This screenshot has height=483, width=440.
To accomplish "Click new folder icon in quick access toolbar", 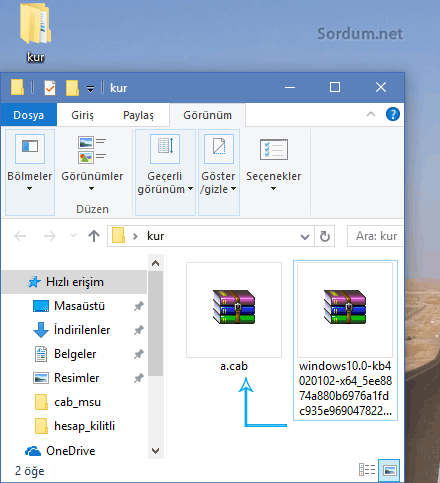I will tap(72, 88).
